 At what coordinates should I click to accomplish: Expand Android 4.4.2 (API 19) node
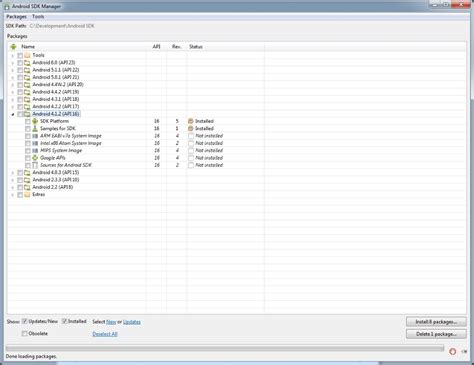13,92
